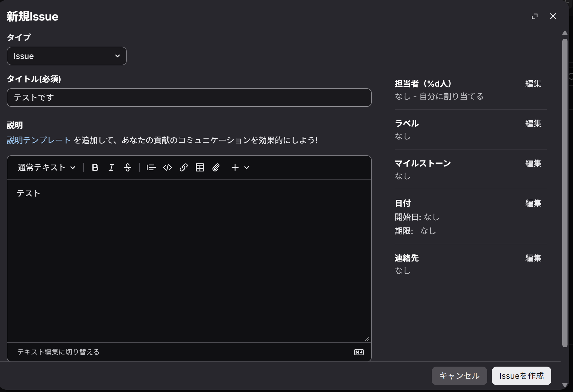Open the タイプ Issue dropdown
Viewport: 573px width, 392px height.
[67, 56]
